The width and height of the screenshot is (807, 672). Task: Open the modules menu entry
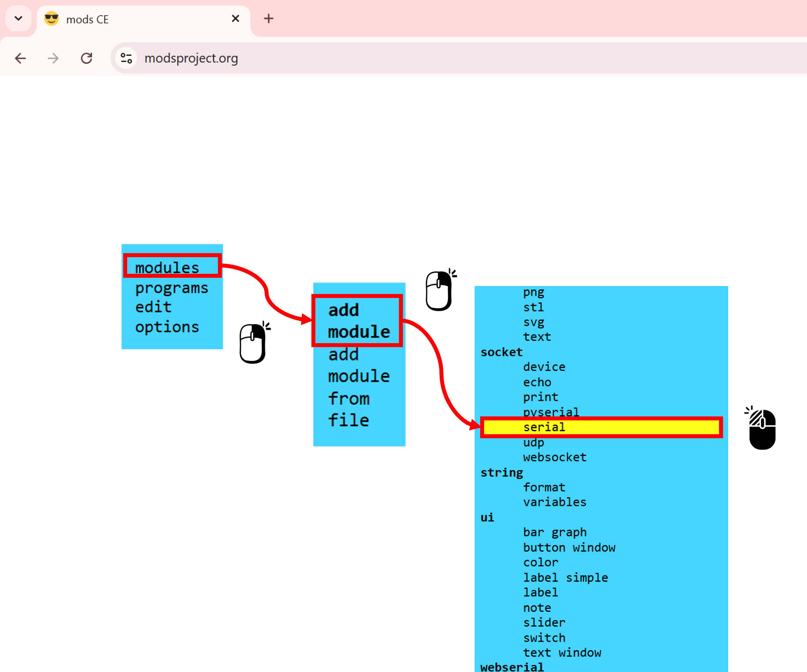point(167,267)
